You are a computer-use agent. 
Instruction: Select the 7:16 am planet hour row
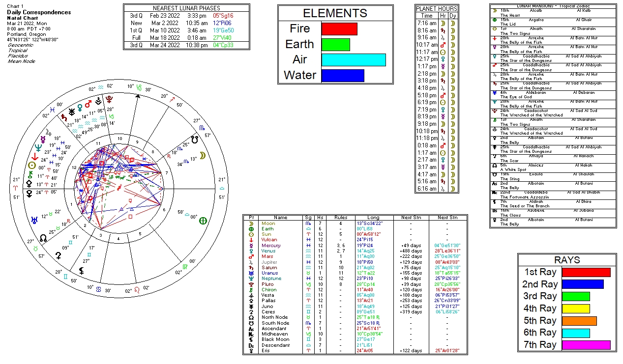click(x=437, y=23)
